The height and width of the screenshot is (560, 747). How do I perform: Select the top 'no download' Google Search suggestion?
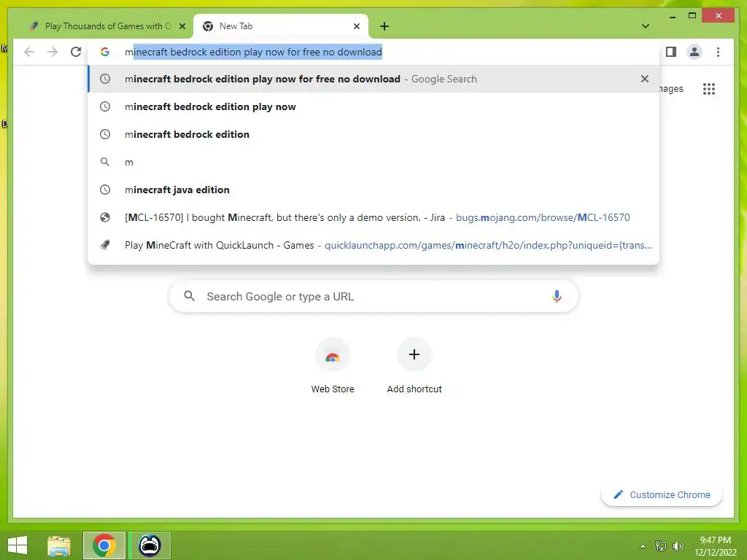click(373, 79)
